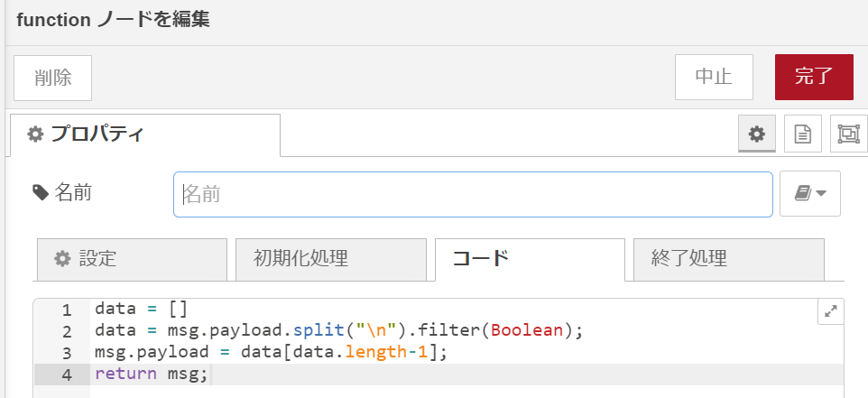Screen dimensions: 868x398
Task: Open the プロパティ tab
Action: coord(145,134)
